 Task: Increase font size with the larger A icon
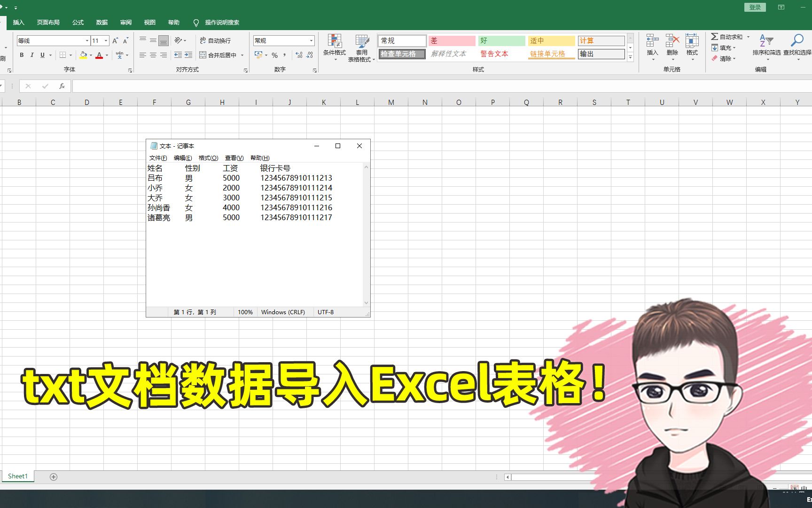[115, 41]
